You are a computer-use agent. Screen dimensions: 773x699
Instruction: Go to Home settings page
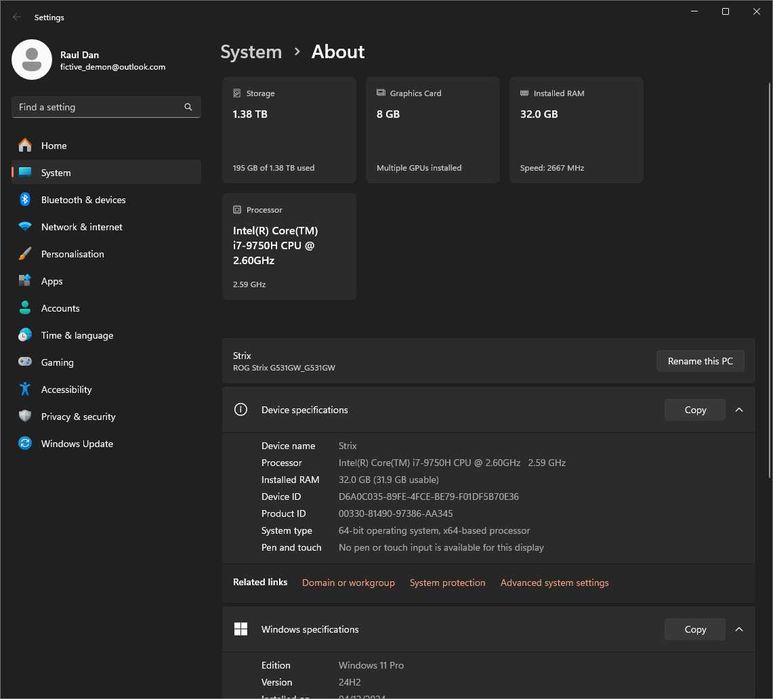coord(106,145)
